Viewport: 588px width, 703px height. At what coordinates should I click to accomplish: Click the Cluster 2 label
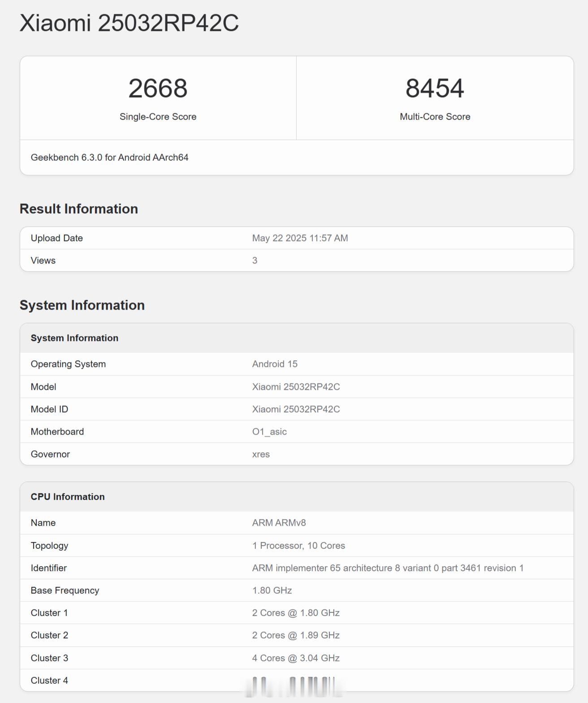(49, 635)
